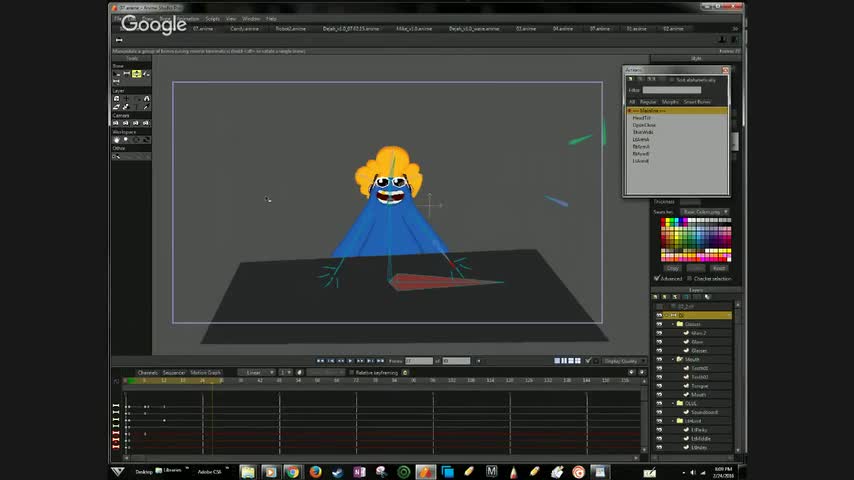This screenshot has height=480, width=854.
Task: Click the New Action icon in Actions panel
Action: point(631,80)
